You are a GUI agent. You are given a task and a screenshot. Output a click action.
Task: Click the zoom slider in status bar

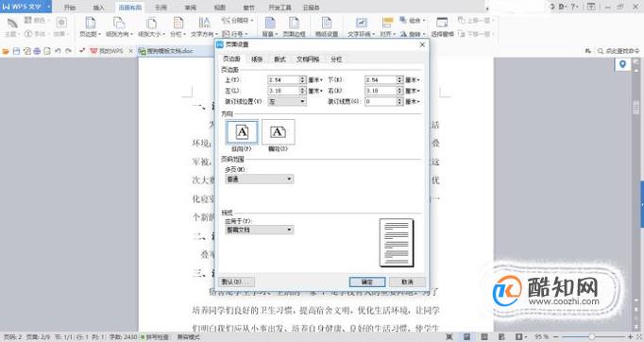coord(592,337)
